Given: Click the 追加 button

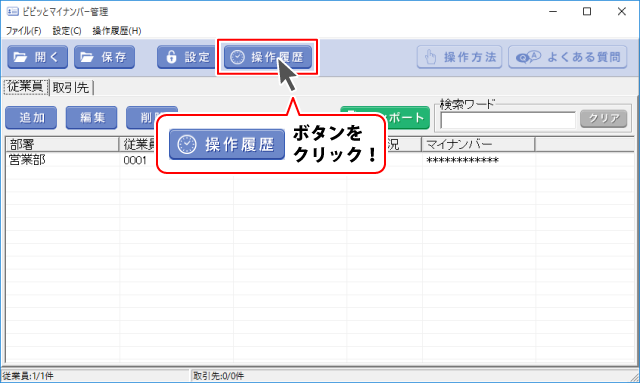Looking at the screenshot, I should (31, 118).
